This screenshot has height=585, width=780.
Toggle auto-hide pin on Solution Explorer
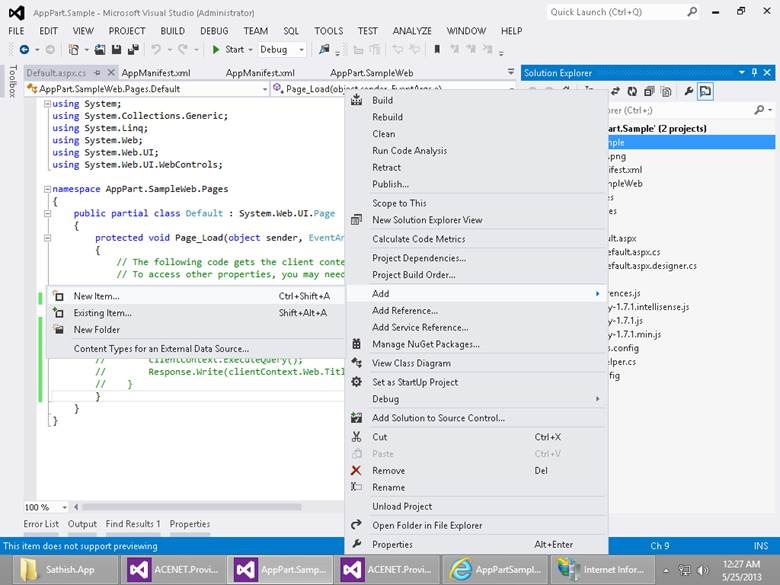(754, 73)
